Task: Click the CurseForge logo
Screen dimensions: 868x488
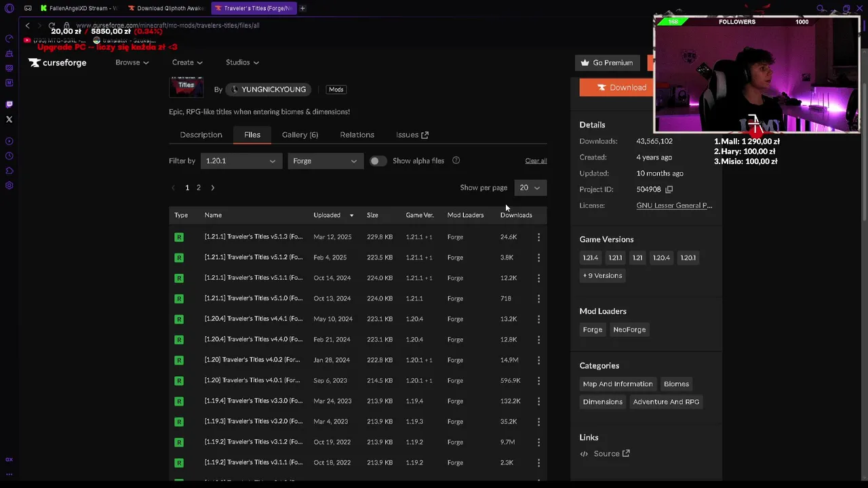Action: tap(58, 62)
